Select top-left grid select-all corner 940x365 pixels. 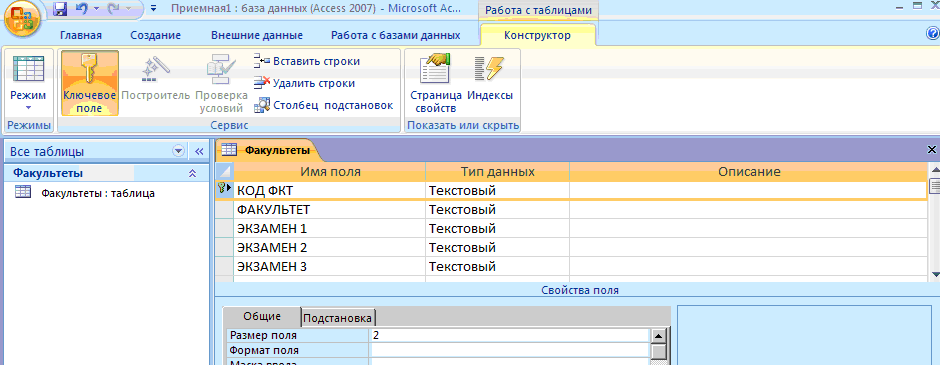pos(224,172)
